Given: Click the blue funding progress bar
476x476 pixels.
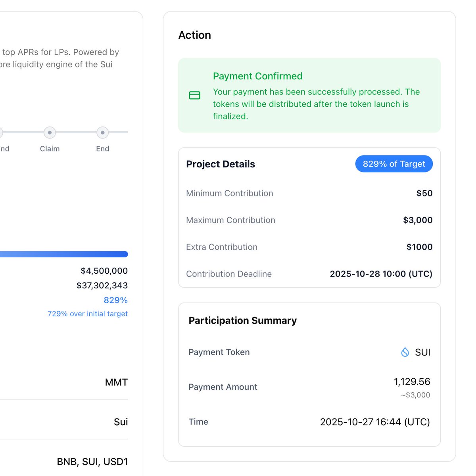Looking at the screenshot, I should (x=64, y=254).
